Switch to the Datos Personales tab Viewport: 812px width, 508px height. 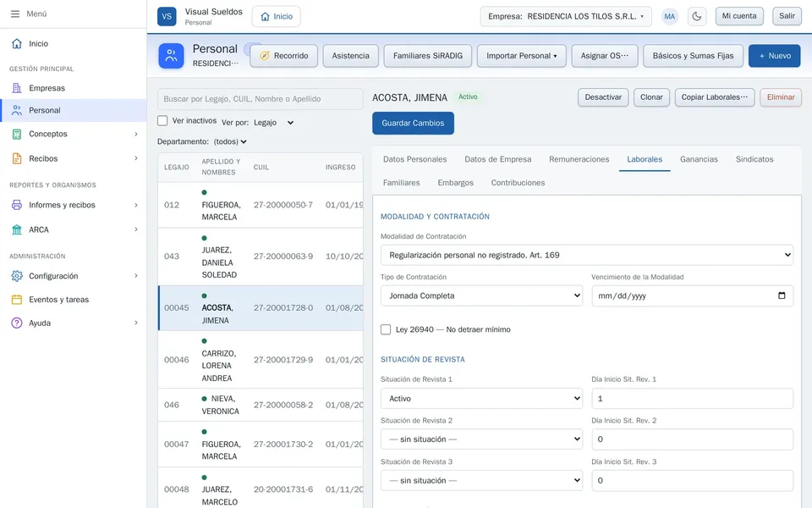click(x=414, y=159)
